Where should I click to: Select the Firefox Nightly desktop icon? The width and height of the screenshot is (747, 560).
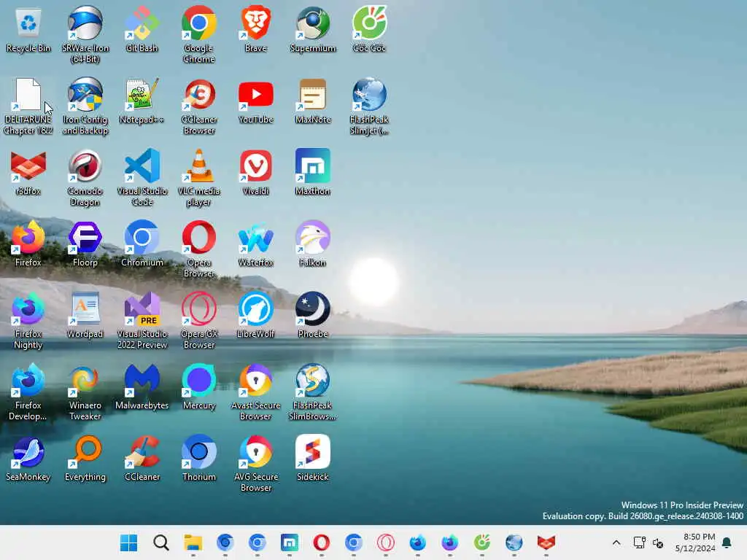(x=28, y=321)
